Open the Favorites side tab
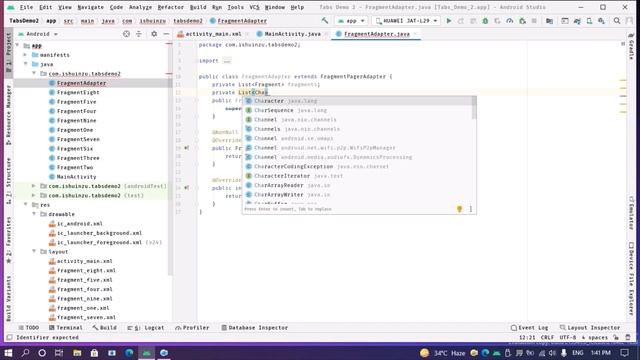640x360 pixels. tap(8, 240)
